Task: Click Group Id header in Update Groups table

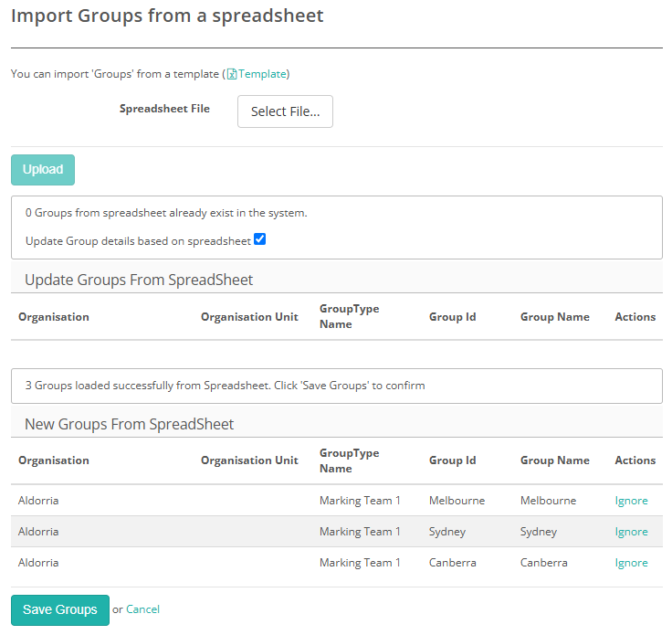Action: coord(453,317)
